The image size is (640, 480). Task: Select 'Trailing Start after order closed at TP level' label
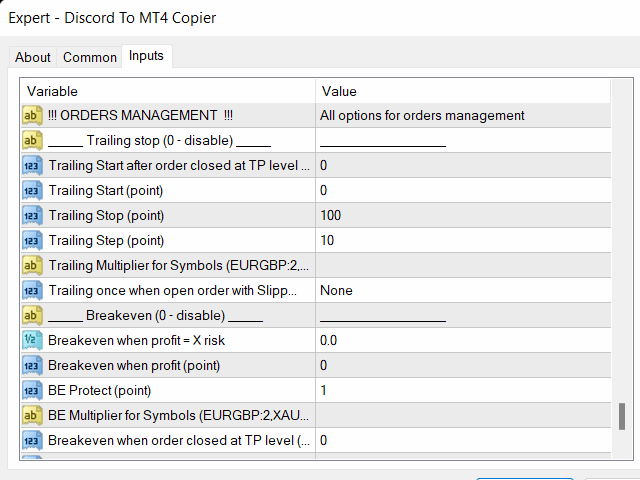click(x=179, y=165)
